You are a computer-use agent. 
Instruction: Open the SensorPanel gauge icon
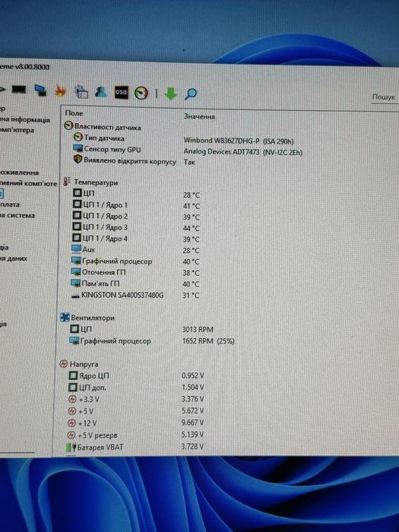[x=141, y=93]
